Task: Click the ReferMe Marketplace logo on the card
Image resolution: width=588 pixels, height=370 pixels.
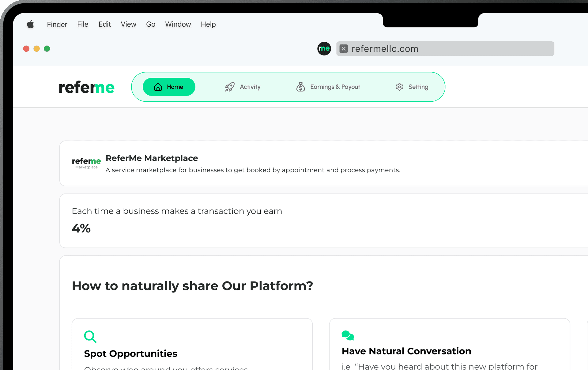Action: pyautogui.click(x=86, y=163)
